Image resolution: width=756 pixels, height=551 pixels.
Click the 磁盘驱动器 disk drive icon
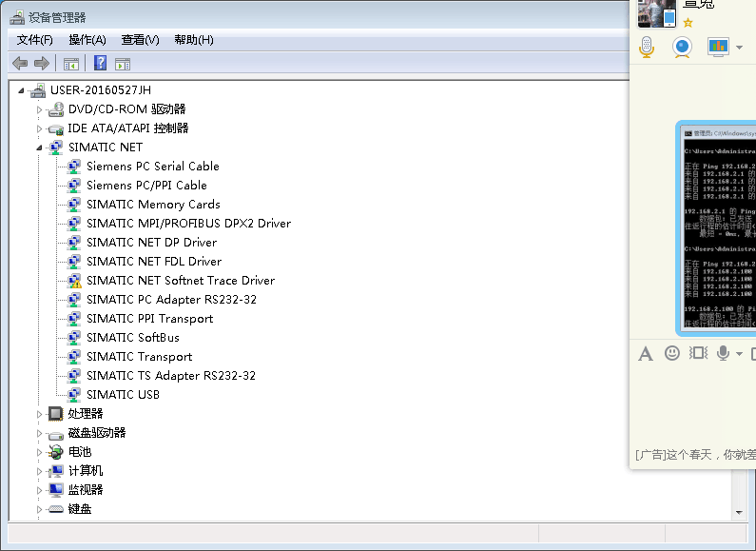pos(55,435)
